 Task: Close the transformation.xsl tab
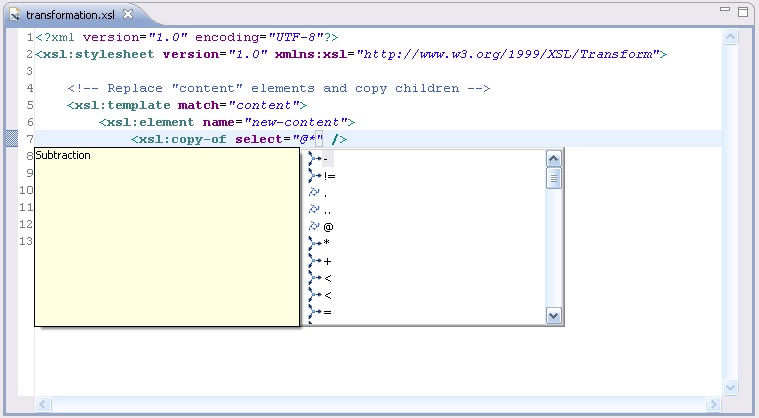[x=128, y=14]
